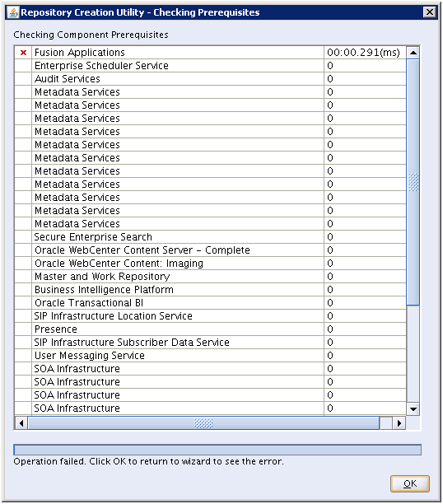Select the Business Intelligence Platform row
443x504 pixels.
click(x=210, y=290)
